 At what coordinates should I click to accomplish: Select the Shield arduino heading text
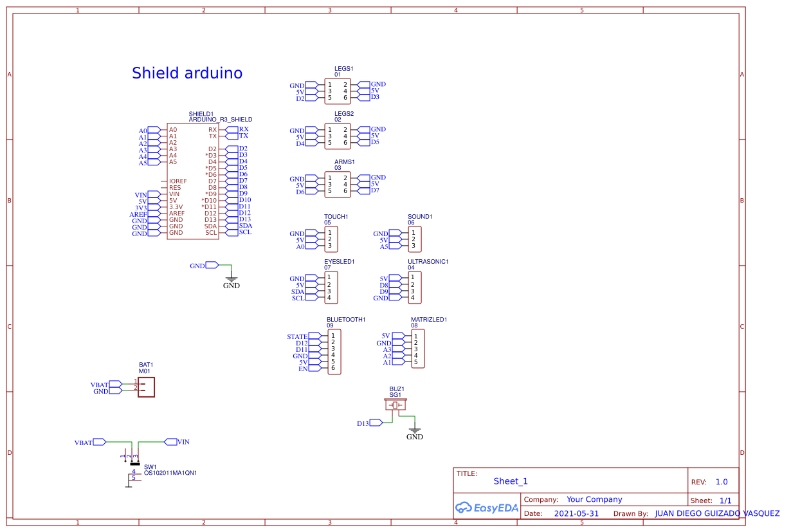click(188, 73)
